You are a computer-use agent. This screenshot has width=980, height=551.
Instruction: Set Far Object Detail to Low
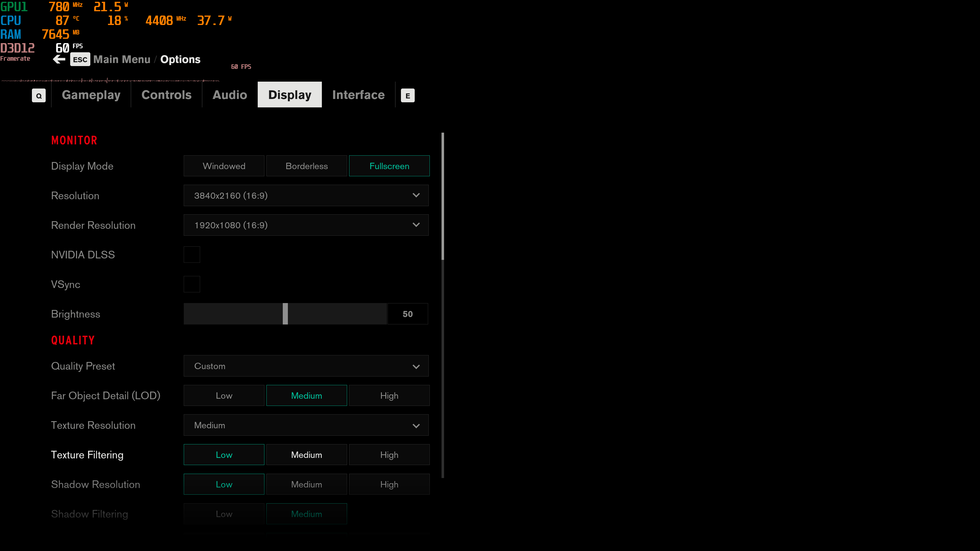pyautogui.click(x=224, y=395)
